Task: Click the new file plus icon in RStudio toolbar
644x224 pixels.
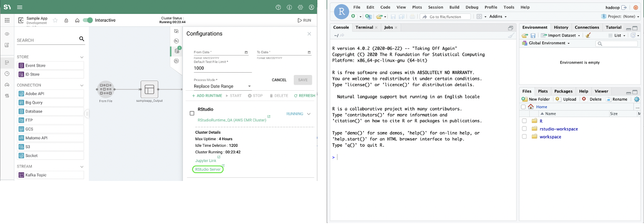Action: 354,16
